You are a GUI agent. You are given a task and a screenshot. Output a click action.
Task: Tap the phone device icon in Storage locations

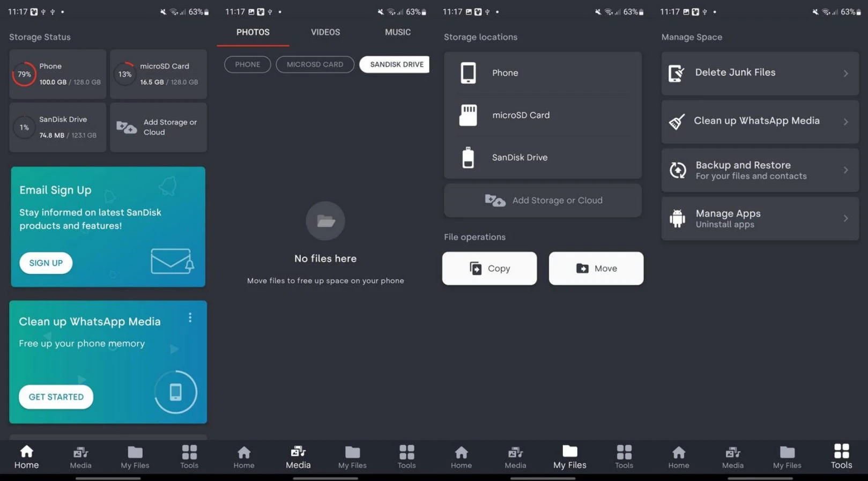coord(468,73)
